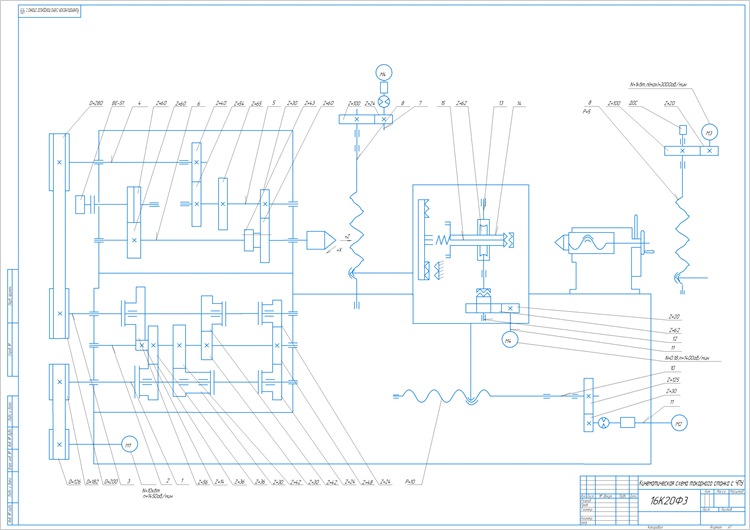Click position number '12' callout
Viewport: 750px width, 530px height.
[674, 339]
